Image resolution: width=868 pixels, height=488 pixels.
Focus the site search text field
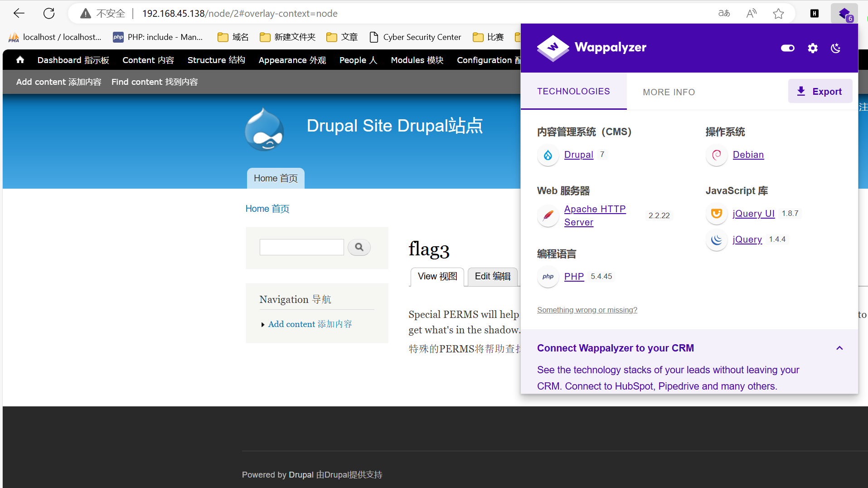point(301,247)
